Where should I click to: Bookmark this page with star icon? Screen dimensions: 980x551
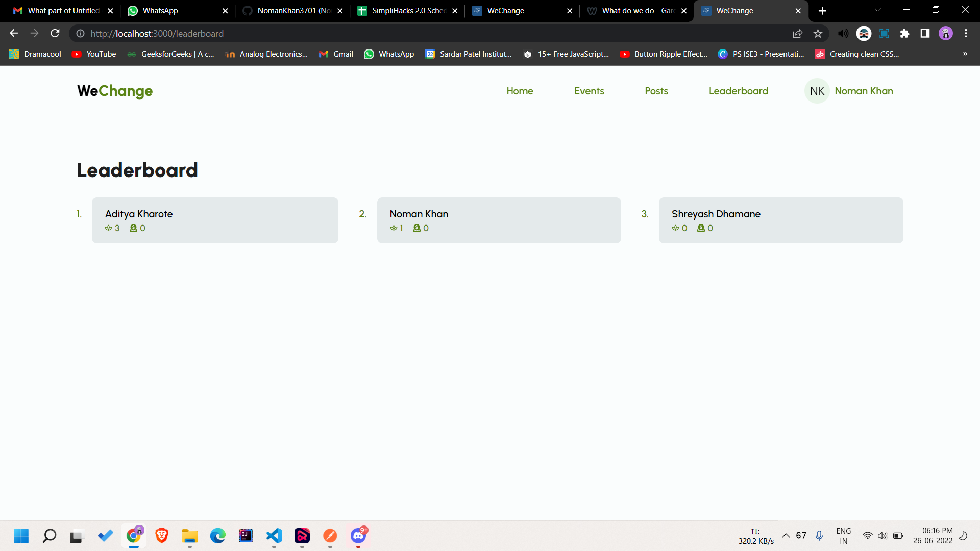point(818,33)
